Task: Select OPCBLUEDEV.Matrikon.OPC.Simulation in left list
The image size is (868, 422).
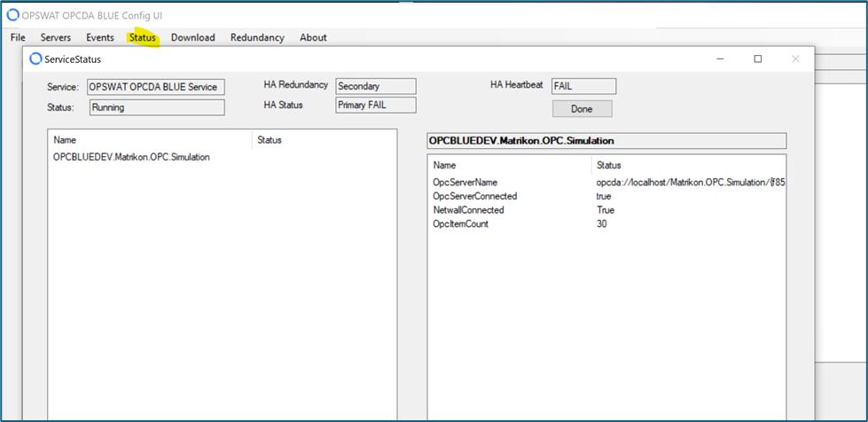Action: (x=131, y=157)
